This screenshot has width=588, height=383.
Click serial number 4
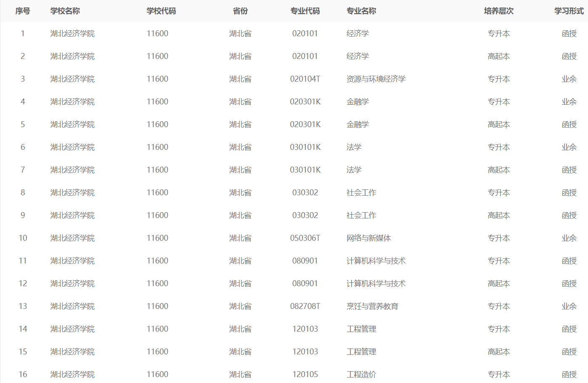pyautogui.click(x=23, y=102)
